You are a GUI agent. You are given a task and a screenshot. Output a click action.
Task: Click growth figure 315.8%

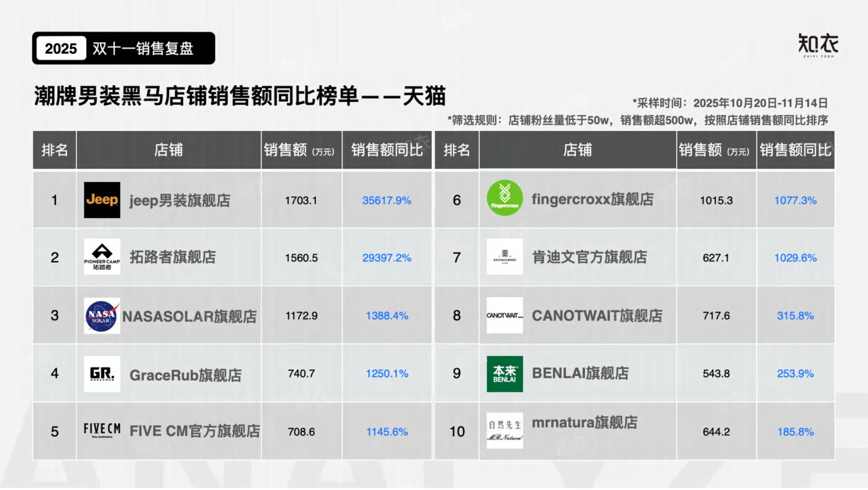pyautogui.click(x=795, y=315)
